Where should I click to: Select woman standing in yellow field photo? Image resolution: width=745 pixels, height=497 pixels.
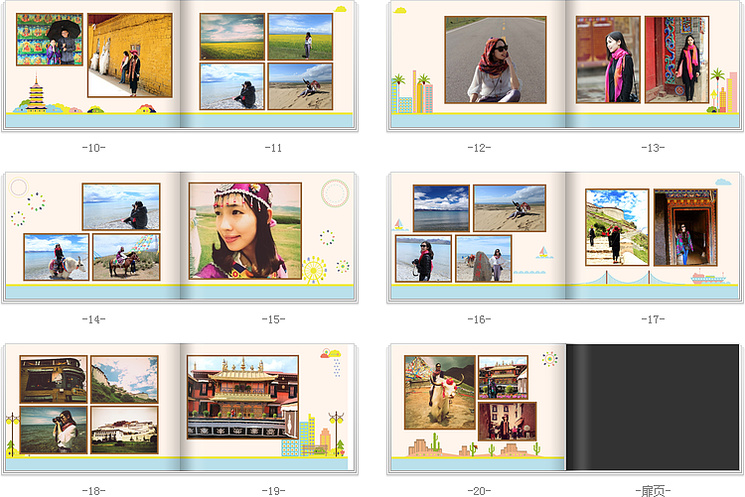(300, 37)
